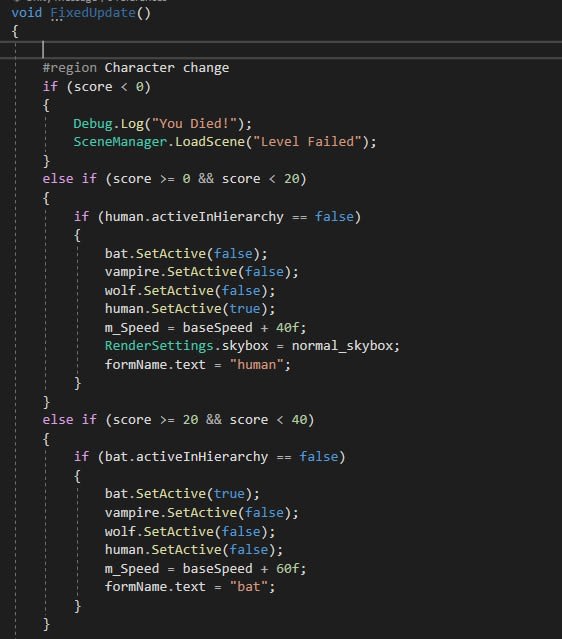Click the human.SetActive(false) line

[x=194, y=550]
